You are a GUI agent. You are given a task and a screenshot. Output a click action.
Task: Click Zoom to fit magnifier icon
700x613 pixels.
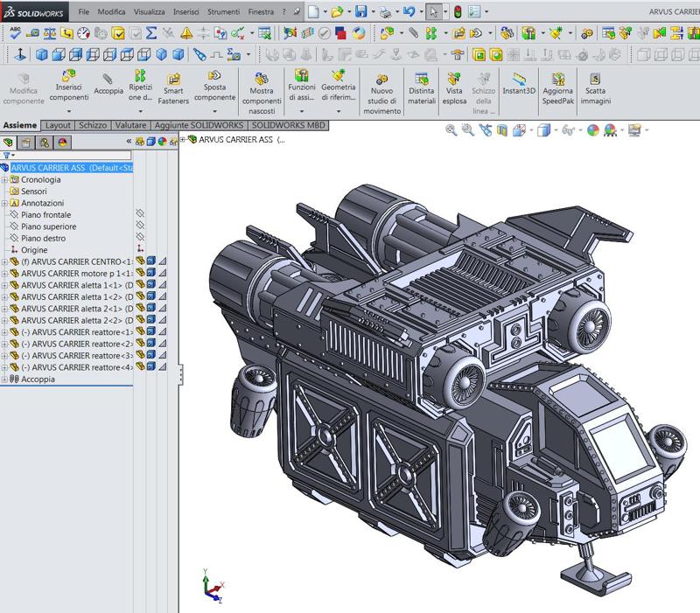coord(451,130)
